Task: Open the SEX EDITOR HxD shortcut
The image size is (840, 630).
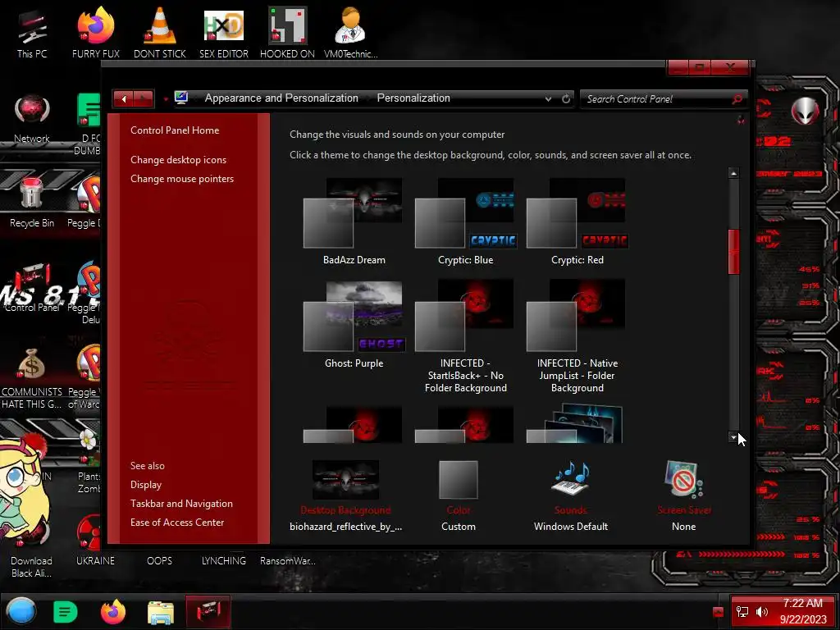Action: click(224, 33)
